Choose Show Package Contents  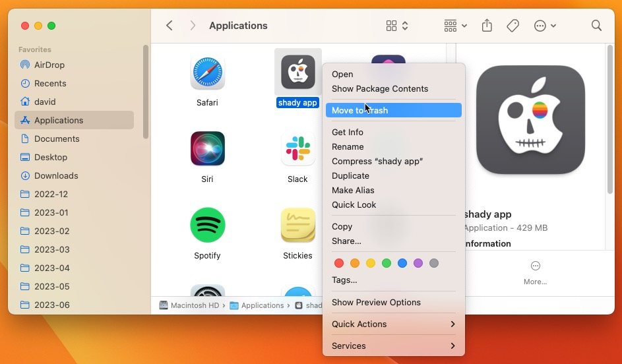[x=394, y=89]
